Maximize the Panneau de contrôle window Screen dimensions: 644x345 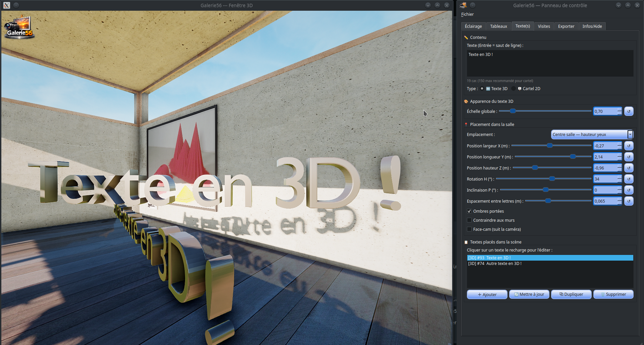point(628,5)
